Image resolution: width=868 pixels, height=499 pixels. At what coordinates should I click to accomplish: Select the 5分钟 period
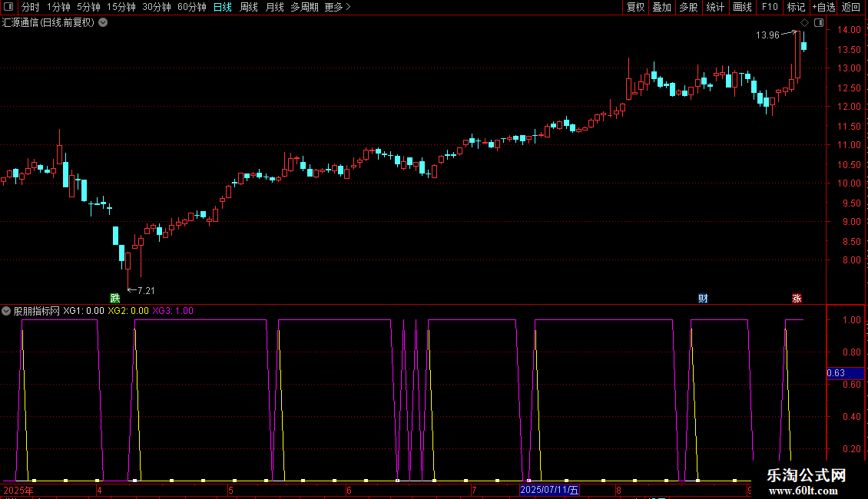pyautogui.click(x=88, y=7)
